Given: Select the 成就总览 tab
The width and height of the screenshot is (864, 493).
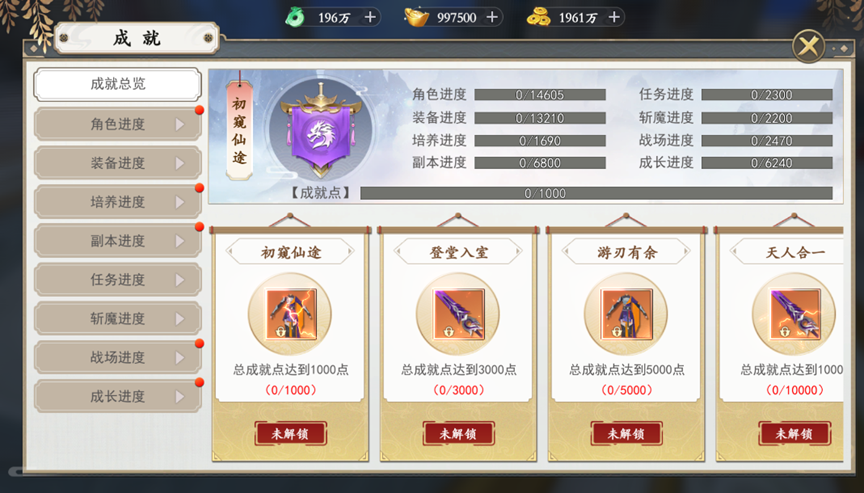Looking at the screenshot, I should coord(117,84).
